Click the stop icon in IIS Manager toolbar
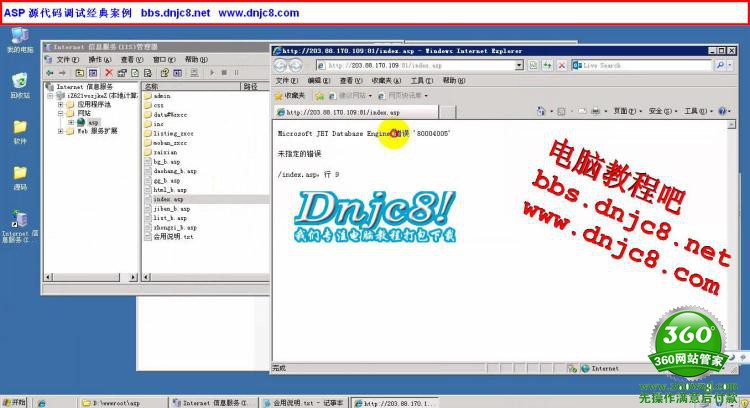This screenshot has height=408, width=750. point(224,73)
